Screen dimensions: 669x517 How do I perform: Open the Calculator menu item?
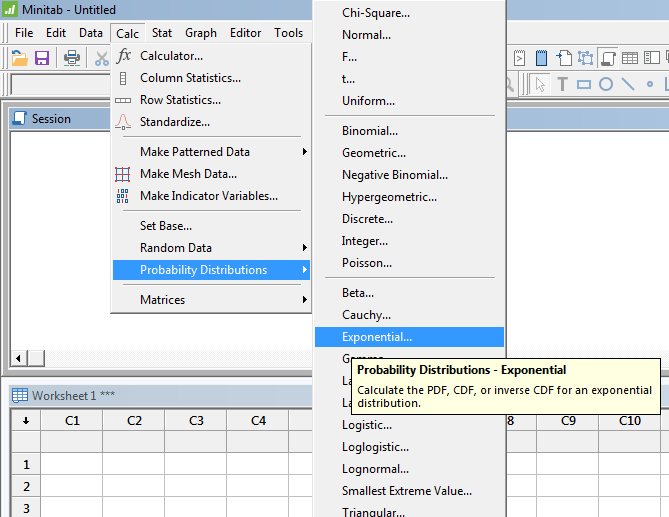click(171, 56)
